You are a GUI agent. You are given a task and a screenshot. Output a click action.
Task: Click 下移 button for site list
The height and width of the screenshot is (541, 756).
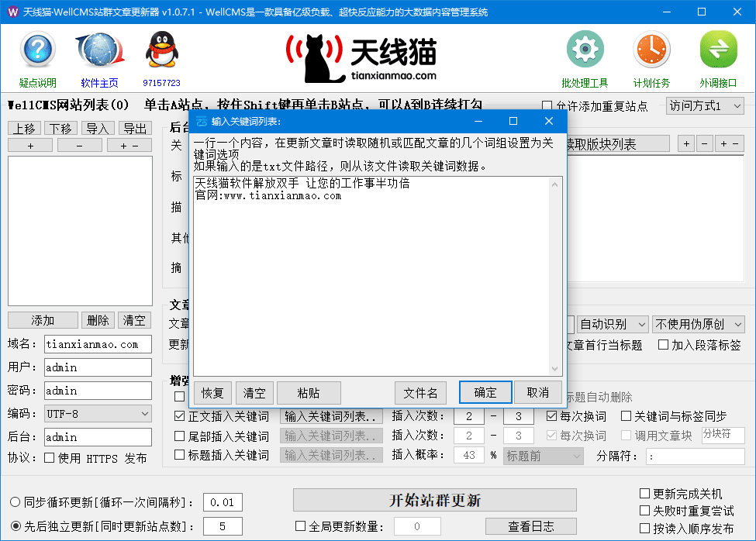[x=60, y=129]
